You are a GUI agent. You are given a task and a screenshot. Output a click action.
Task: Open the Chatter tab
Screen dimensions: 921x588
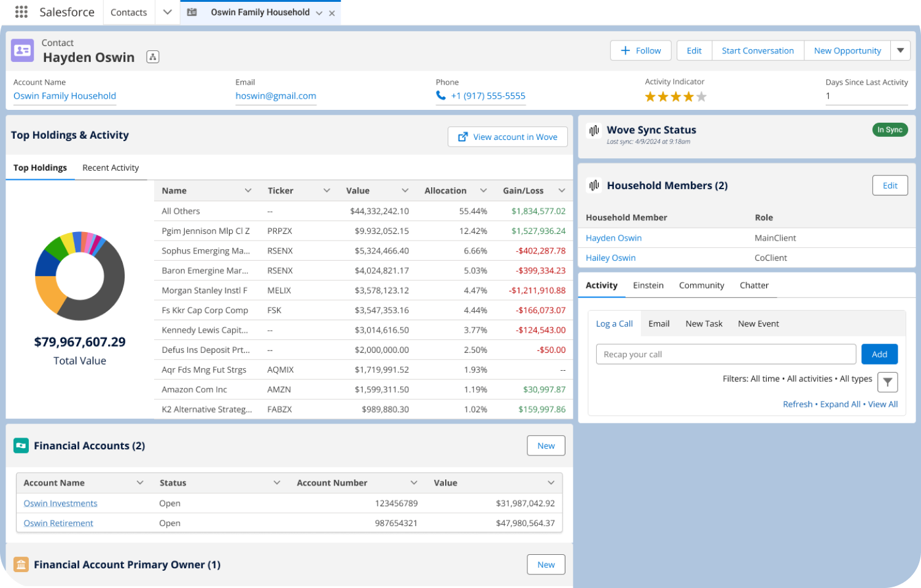(x=754, y=285)
